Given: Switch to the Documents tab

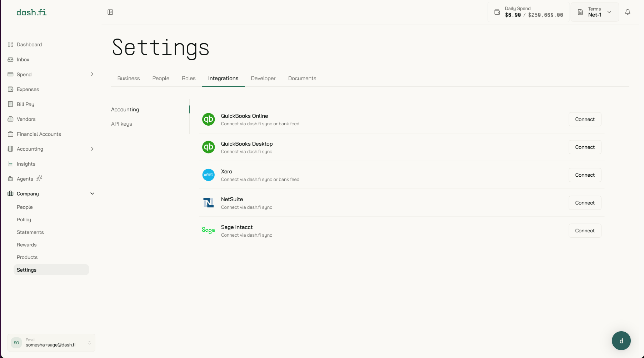Looking at the screenshot, I should (302, 78).
